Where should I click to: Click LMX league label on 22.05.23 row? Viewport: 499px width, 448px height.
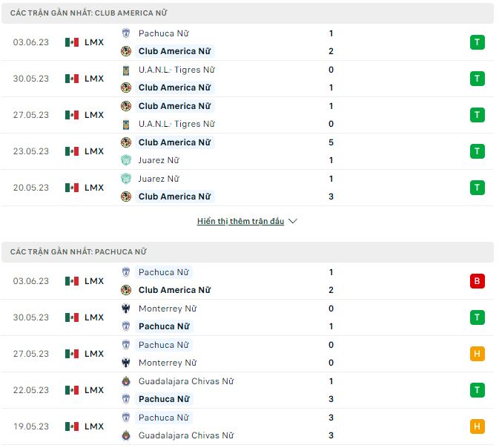pyautogui.click(x=94, y=390)
